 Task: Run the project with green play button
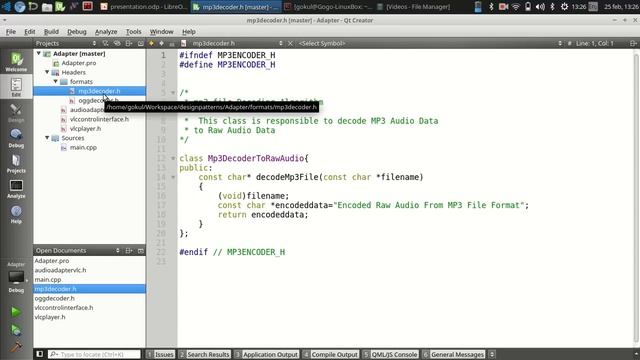pyautogui.click(x=16, y=312)
